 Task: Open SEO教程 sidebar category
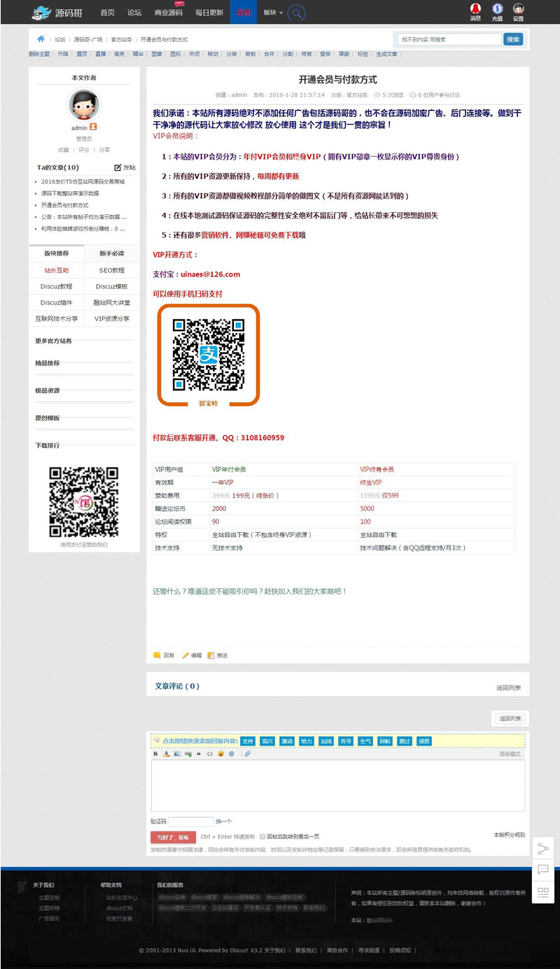click(x=112, y=270)
